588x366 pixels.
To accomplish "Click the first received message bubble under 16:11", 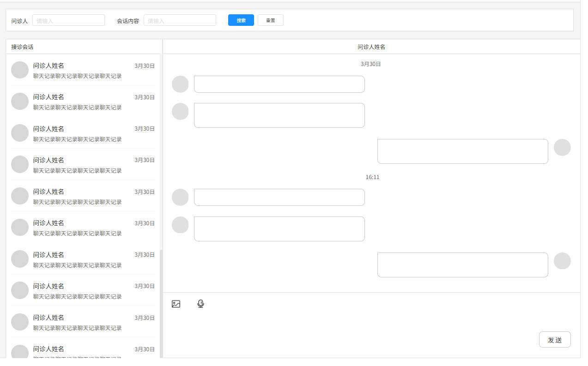I will 279,197.
